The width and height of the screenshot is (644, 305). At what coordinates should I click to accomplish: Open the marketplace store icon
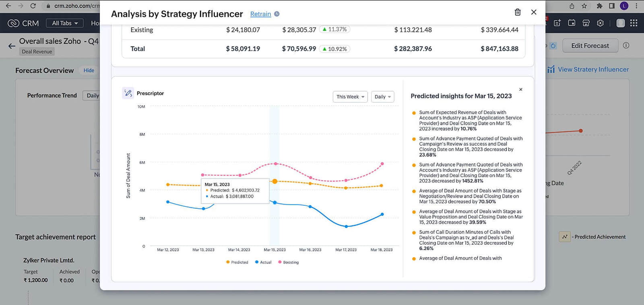tap(586, 23)
